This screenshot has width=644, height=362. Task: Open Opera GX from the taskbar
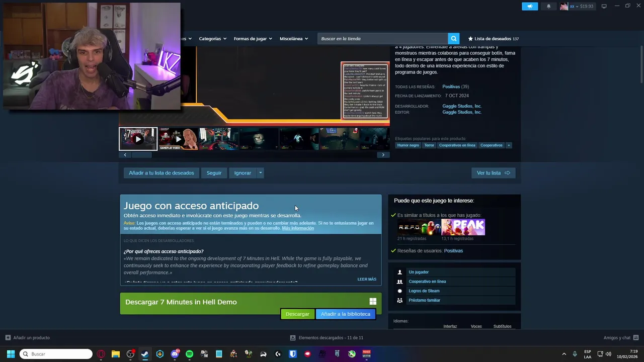pos(101,354)
